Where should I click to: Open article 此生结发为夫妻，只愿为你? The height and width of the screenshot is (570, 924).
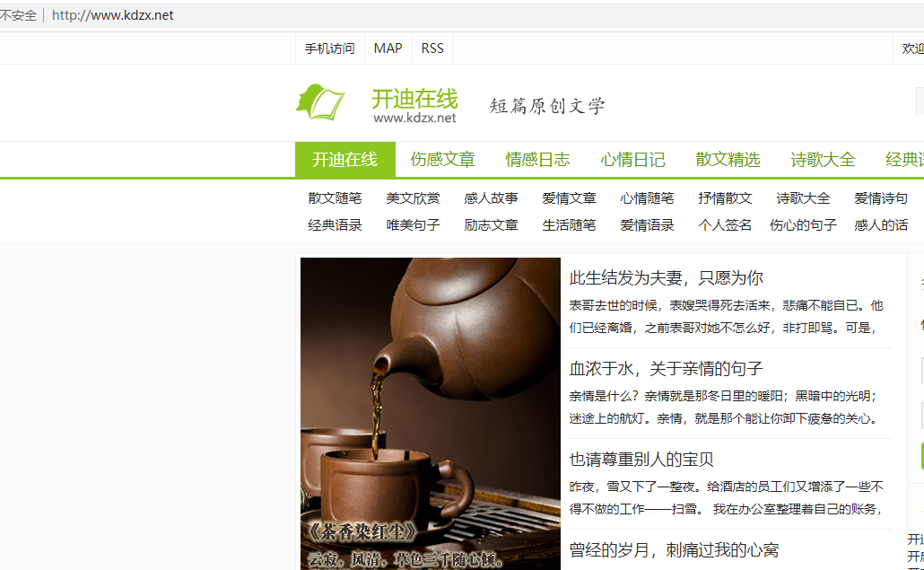(x=664, y=277)
